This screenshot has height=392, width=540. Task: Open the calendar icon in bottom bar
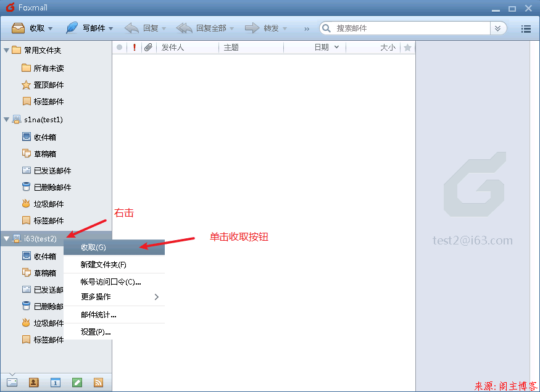tap(56, 382)
